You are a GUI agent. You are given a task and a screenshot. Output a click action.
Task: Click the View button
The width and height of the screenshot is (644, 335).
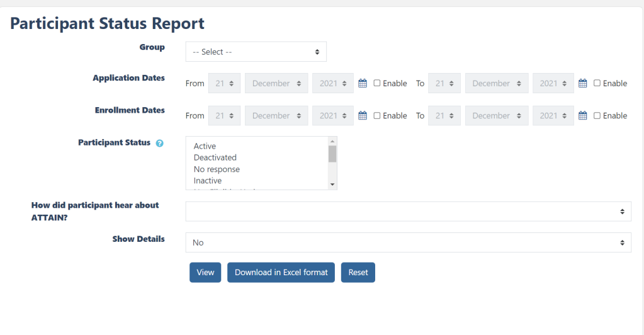tap(205, 273)
